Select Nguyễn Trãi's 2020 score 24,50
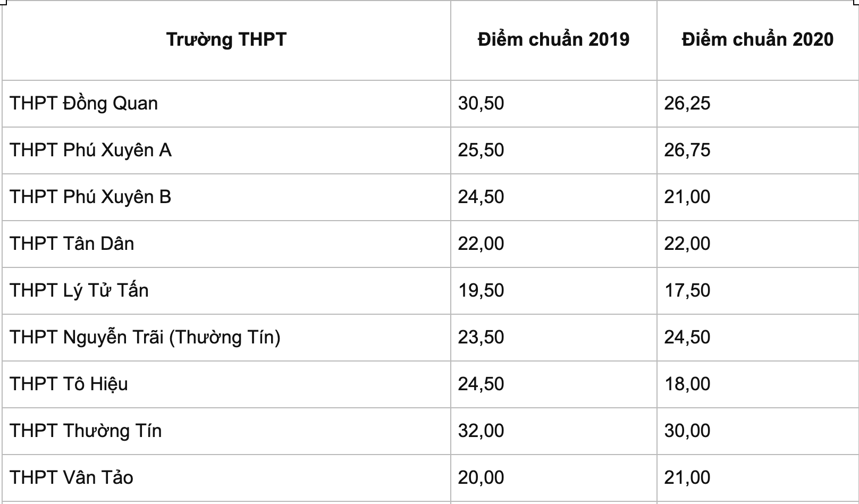 click(687, 337)
